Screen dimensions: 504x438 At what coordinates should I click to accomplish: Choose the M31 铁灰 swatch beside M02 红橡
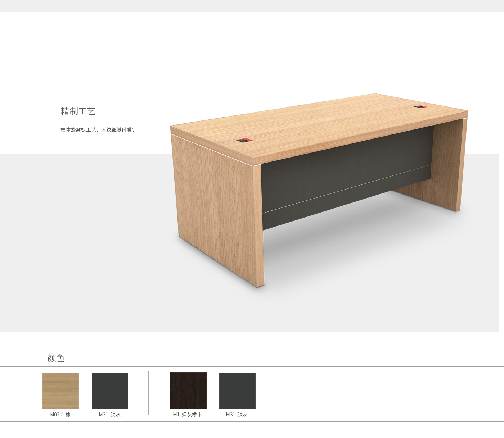[x=110, y=391]
